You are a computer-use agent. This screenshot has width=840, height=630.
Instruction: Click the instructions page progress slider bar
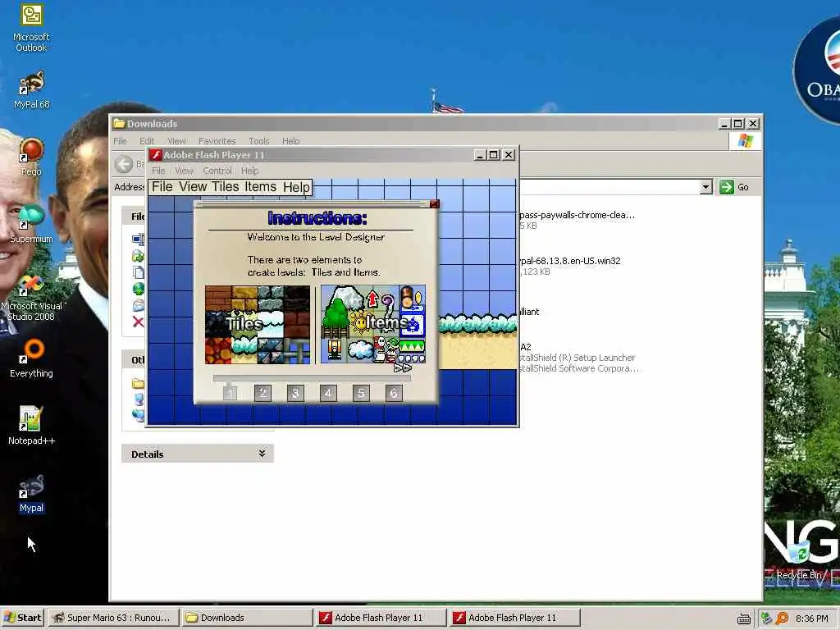pos(312,377)
